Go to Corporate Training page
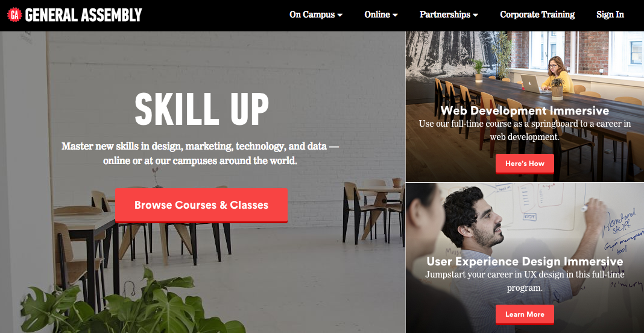This screenshot has width=644, height=333. (x=537, y=14)
